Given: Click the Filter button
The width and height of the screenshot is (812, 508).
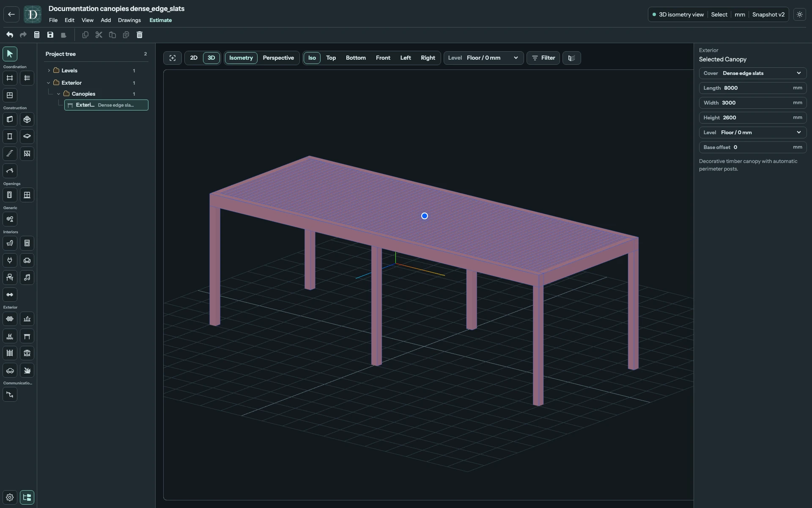Looking at the screenshot, I should pyautogui.click(x=543, y=58).
